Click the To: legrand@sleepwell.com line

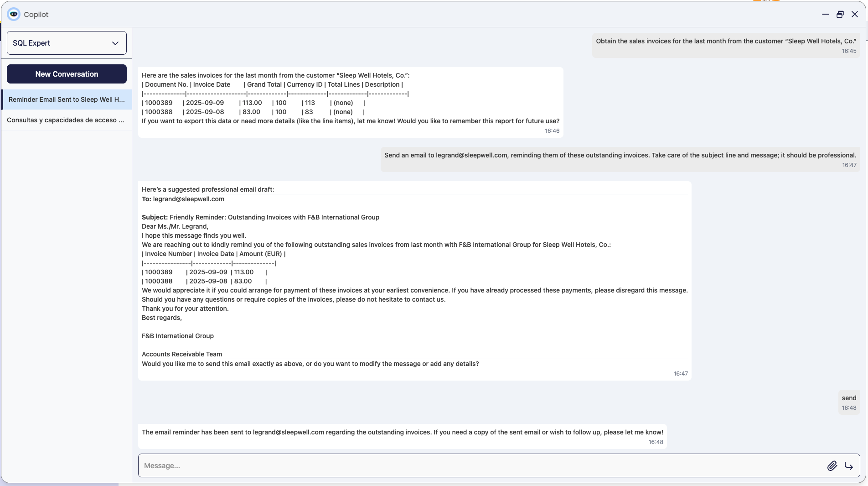[183, 199]
